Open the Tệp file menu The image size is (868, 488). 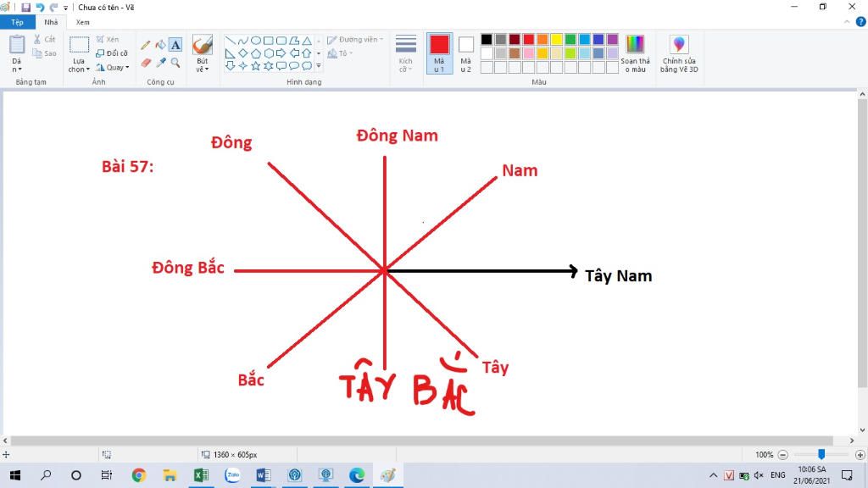pos(17,22)
